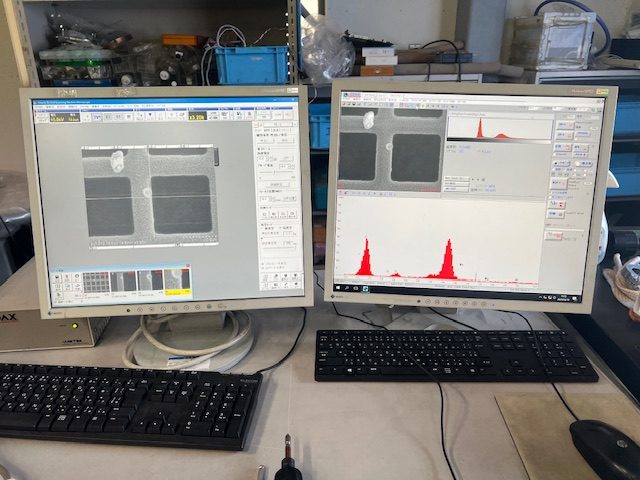Open Task View from the taskbar

(x=356, y=288)
